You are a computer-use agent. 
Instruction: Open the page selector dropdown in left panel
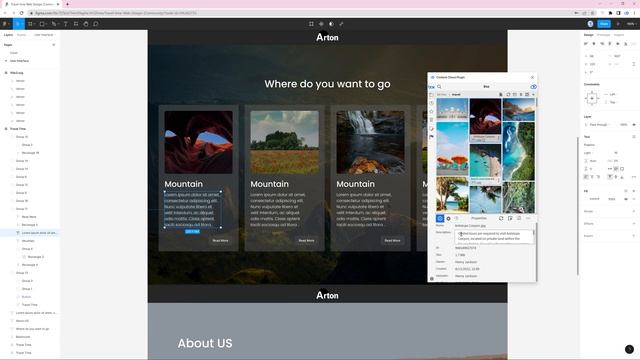[44, 35]
